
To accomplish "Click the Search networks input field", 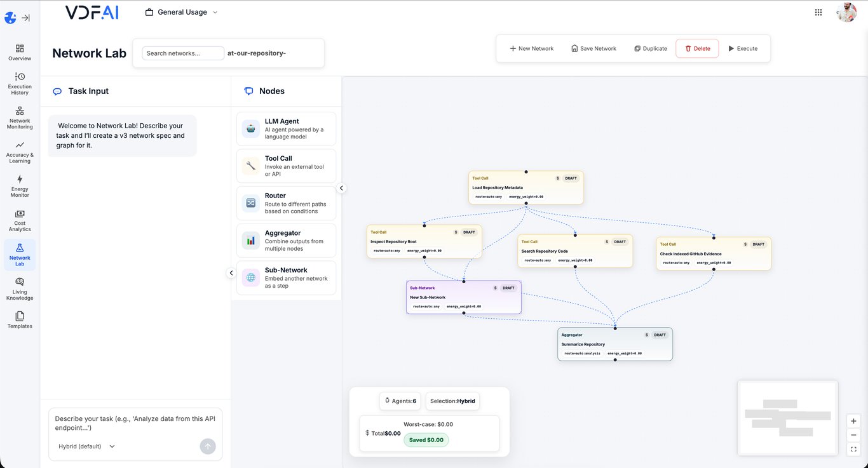I will pyautogui.click(x=182, y=53).
